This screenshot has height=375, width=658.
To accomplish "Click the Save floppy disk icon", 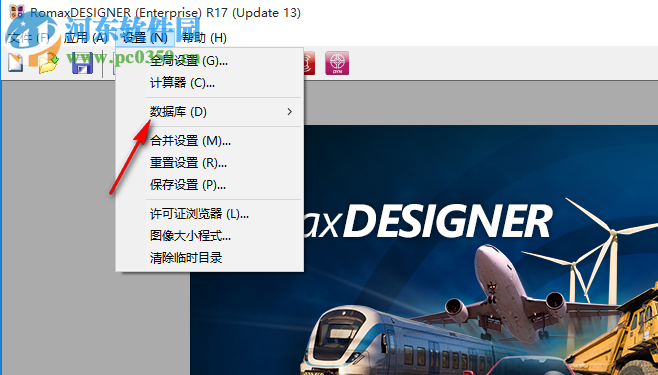I will pos(82,63).
